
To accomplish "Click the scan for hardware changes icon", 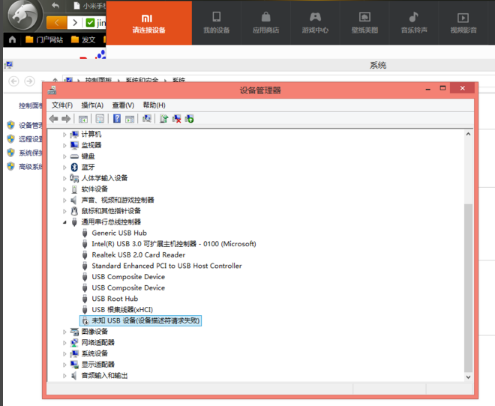I will click(147, 119).
